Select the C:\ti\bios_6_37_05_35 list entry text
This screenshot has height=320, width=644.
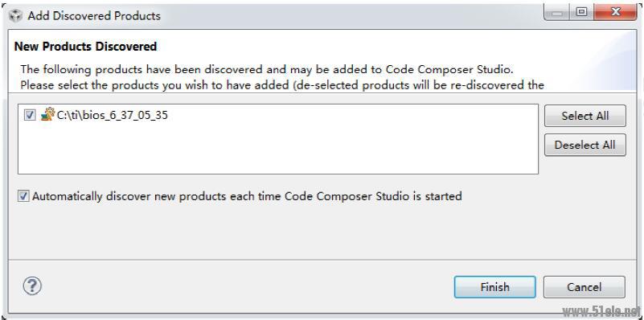point(112,115)
